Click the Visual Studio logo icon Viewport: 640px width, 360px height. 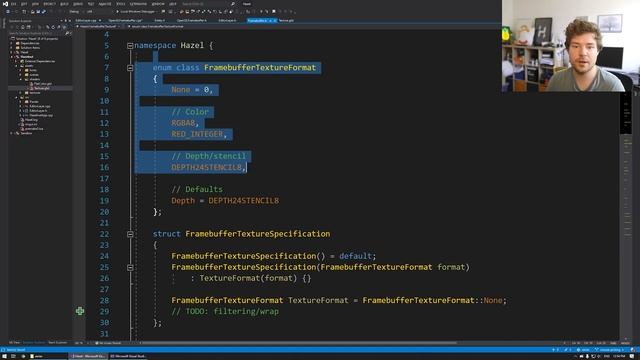[x=5, y=4]
